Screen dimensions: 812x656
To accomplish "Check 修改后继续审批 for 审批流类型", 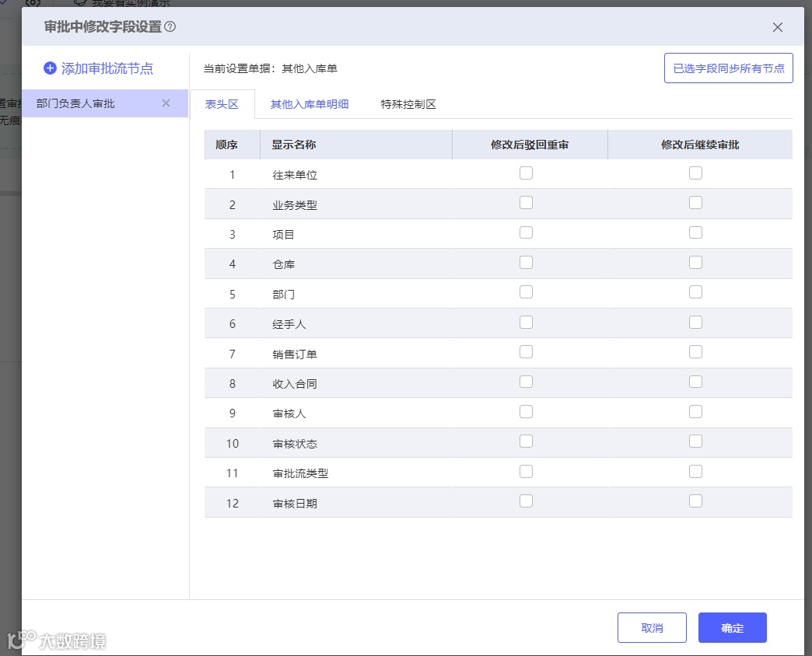I will click(695, 471).
